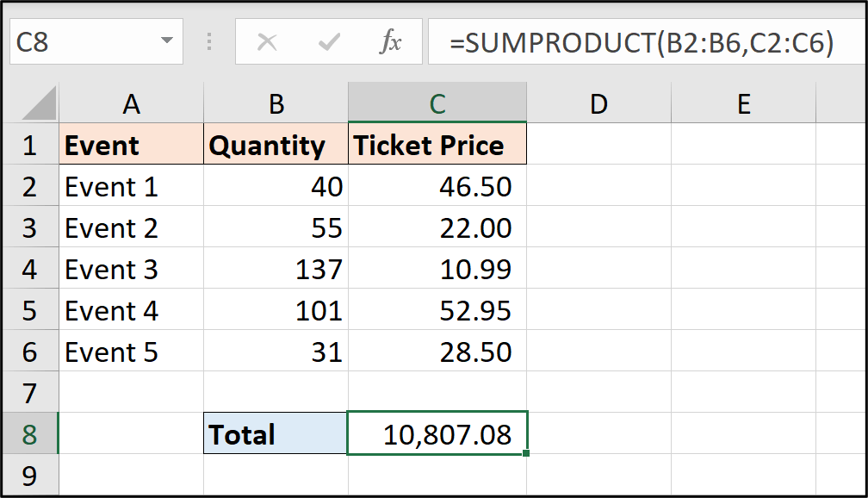Select the Total label cell

click(x=276, y=434)
